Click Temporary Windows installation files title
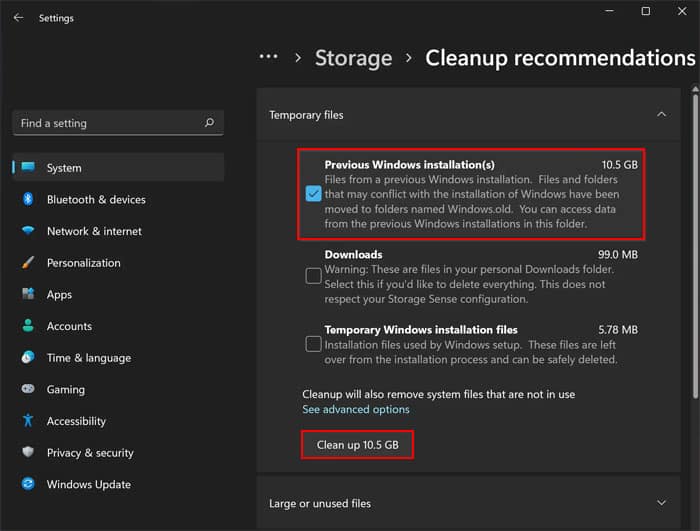Image resolution: width=700 pixels, height=531 pixels. 421,330
